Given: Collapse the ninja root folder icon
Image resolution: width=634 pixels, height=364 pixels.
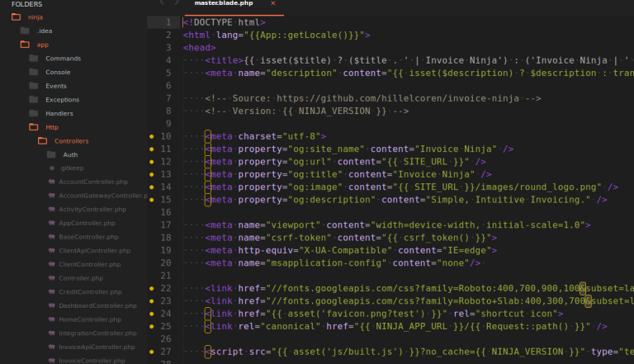Looking at the screenshot, I should tap(17, 17).
